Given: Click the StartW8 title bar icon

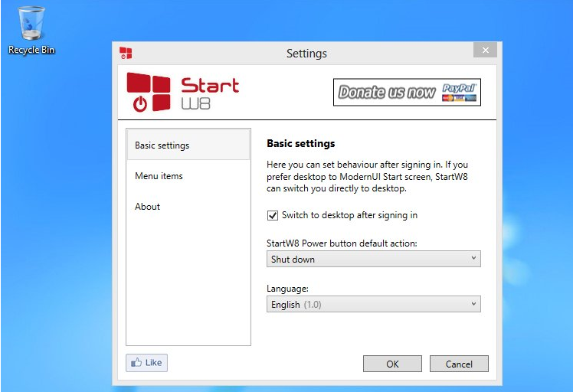Looking at the screenshot, I should (126, 53).
